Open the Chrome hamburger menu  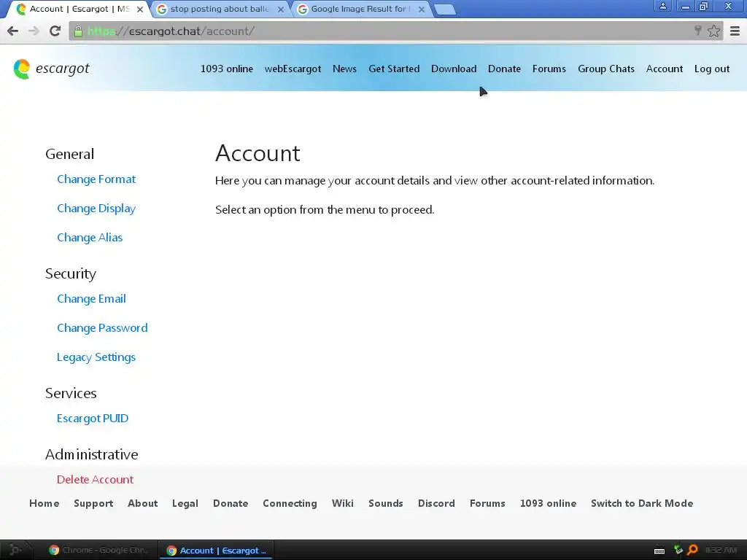(735, 31)
